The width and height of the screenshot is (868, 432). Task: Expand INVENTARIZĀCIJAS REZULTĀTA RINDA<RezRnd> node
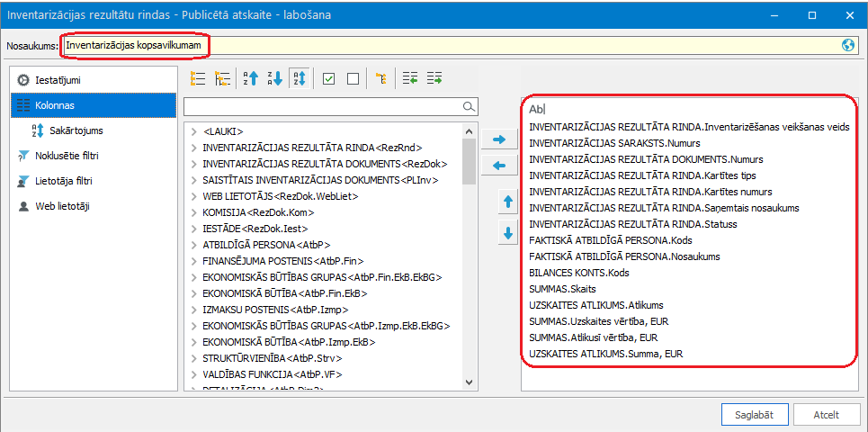point(193,148)
